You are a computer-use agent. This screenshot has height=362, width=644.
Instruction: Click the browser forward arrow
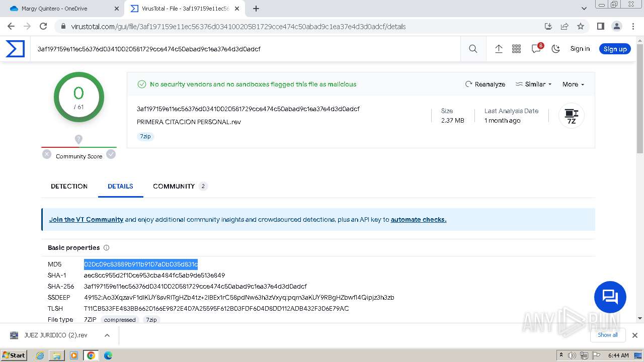[x=27, y=26]
